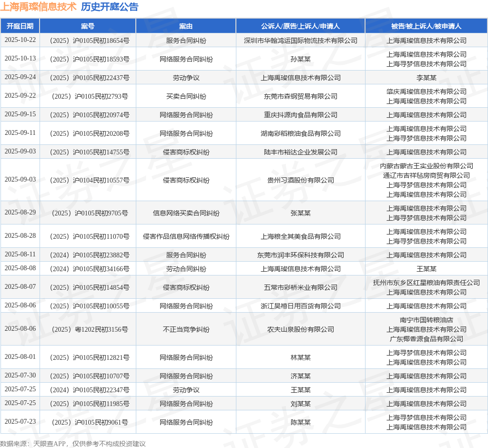This screenshot has height=448, width=488.
Task: Select case number 沪0105民初12821号
Action: point(90,358)
